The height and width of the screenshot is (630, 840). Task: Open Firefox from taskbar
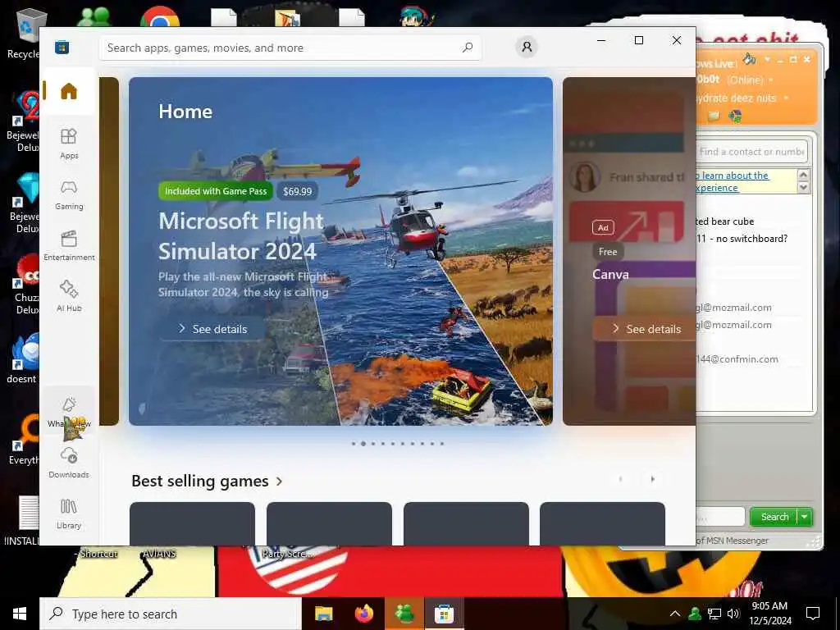(x=364, y=614)
